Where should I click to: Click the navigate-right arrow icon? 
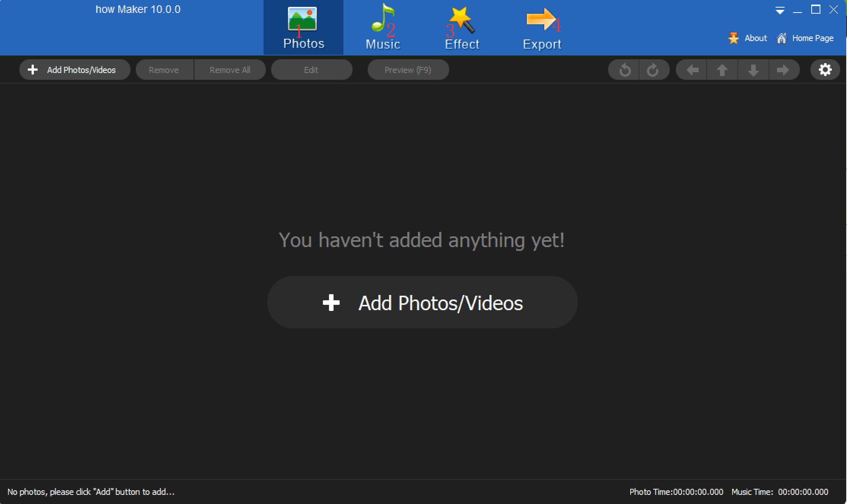783,70
